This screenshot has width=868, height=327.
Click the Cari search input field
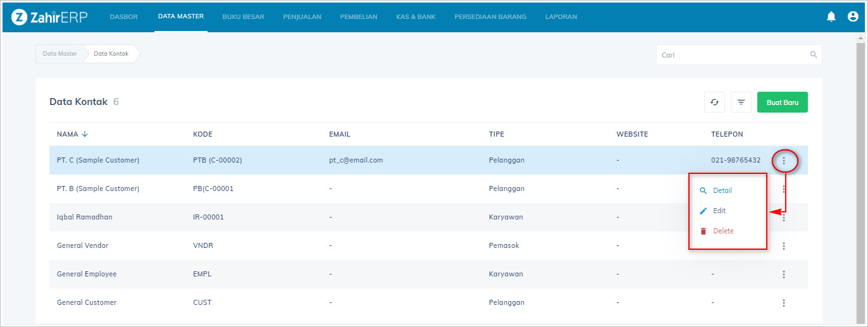[733, 55]
